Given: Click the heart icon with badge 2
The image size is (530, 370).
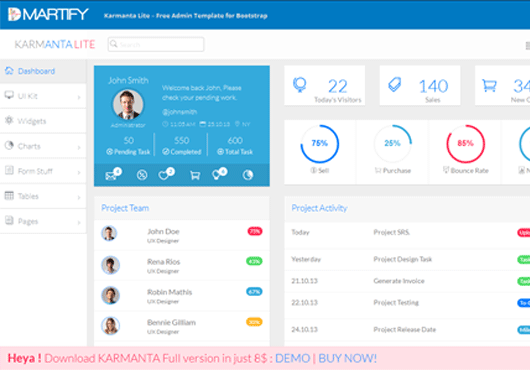Looking at the screenshot, I should point(166,174).
